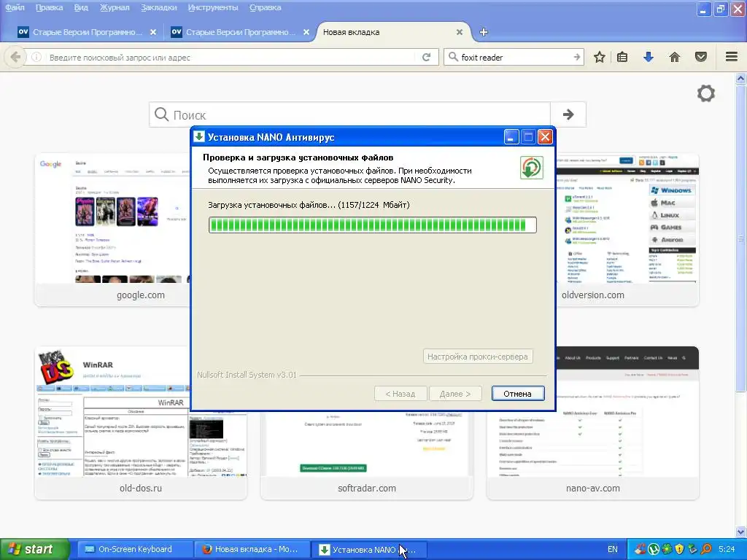Open On-Screen Keyboard from taskbar
The height and width of the screenshot is (560, 747).
pyautogui.click(x=134, y=549)
